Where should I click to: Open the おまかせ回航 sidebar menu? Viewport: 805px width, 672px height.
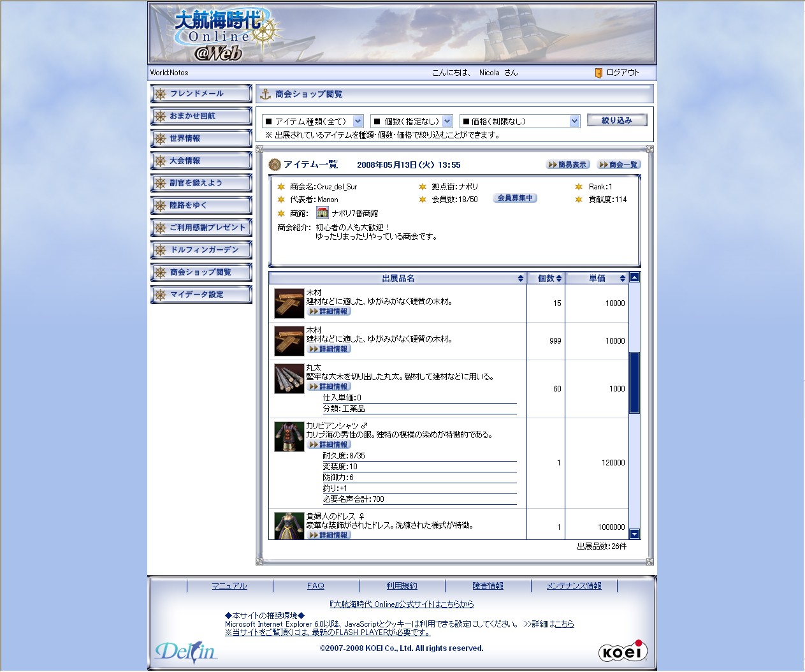click(x=201, y=116)
